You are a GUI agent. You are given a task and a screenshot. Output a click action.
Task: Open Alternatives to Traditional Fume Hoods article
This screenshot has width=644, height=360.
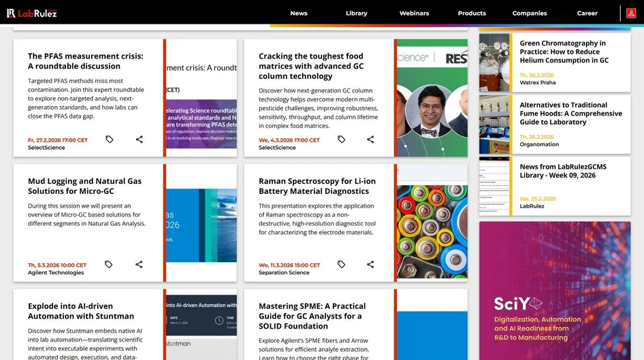coord(570,114)
